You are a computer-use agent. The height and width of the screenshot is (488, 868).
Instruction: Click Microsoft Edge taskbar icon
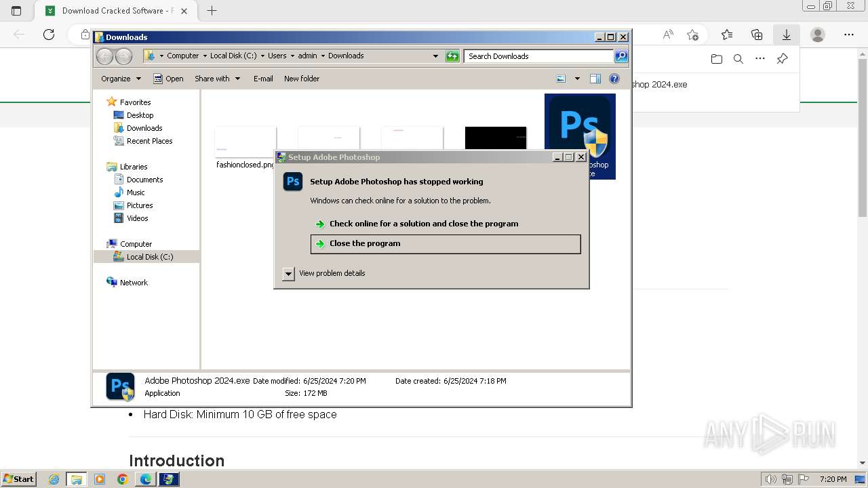(146, 479)
